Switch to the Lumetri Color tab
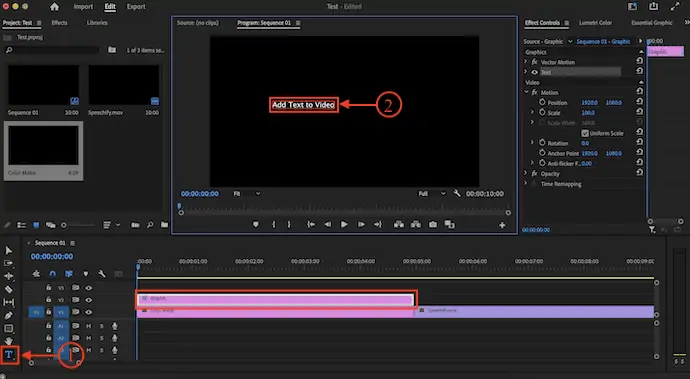690x379 pixels. point(595,23)
